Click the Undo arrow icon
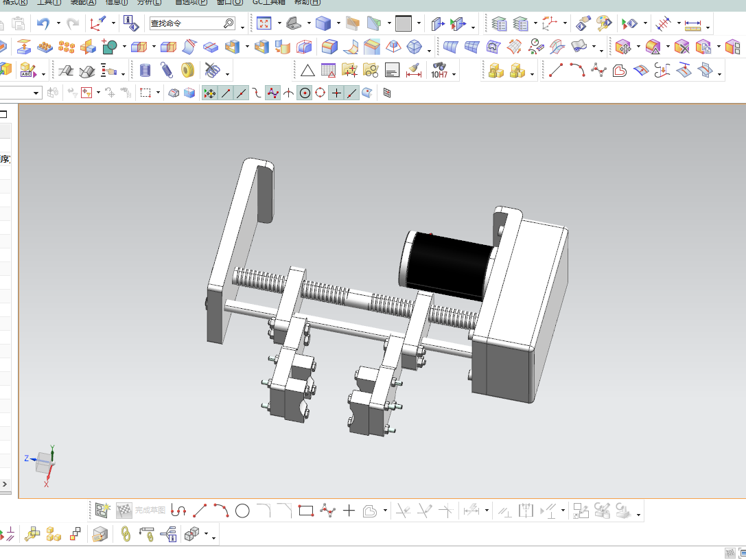This screenshot has height=560, width=746. tap(43, 23)
